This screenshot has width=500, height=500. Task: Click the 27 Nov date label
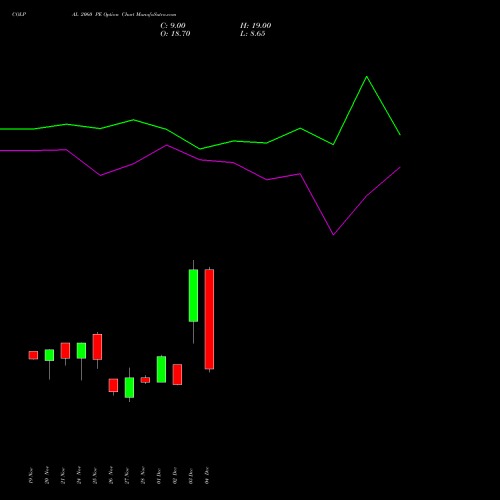click(127, 476)
